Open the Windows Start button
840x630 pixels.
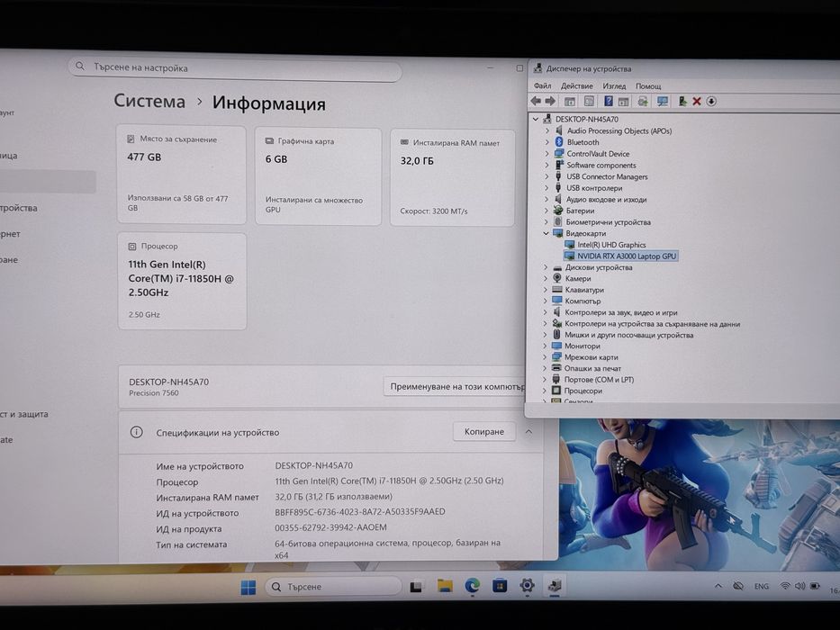(248, 587)
